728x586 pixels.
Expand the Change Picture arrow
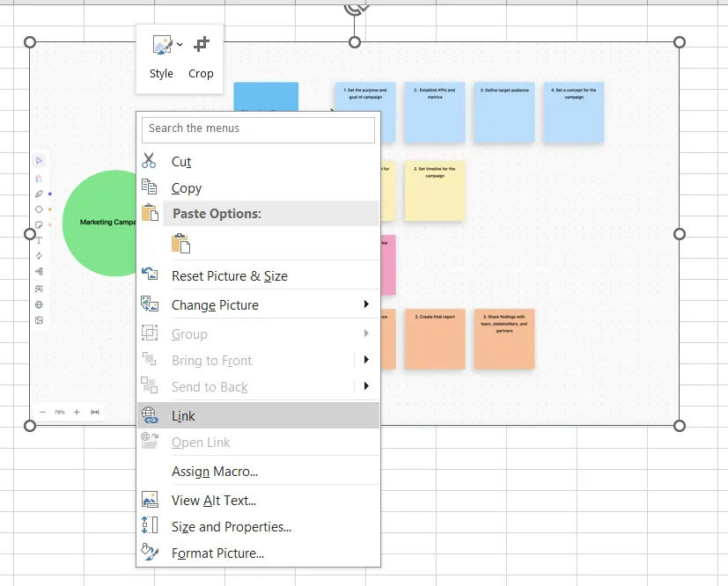tap(366, 304)
